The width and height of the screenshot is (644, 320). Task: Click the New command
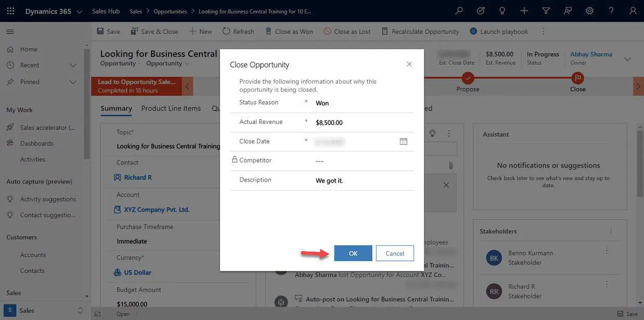pyautogui.click(x=200, y=32)
